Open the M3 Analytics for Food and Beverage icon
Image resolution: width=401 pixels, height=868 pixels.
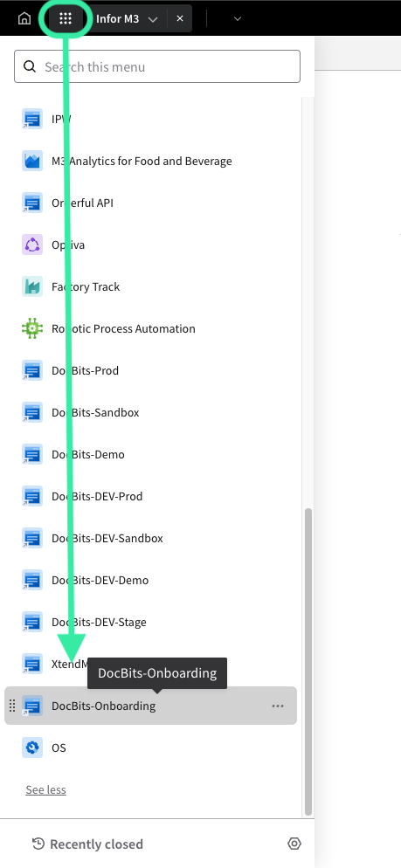pos(32,161)
